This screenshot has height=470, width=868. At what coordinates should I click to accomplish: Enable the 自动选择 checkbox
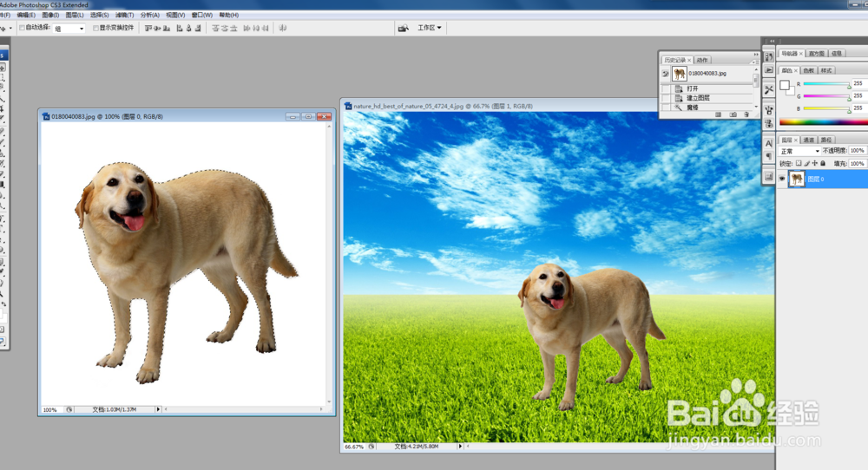(22, 28)
